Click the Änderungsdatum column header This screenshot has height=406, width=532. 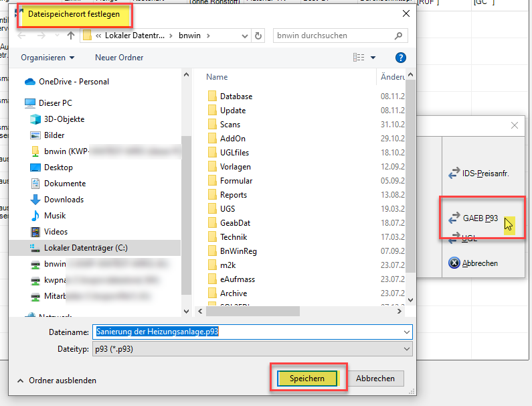pyautogui.click(x=392, y=77)
